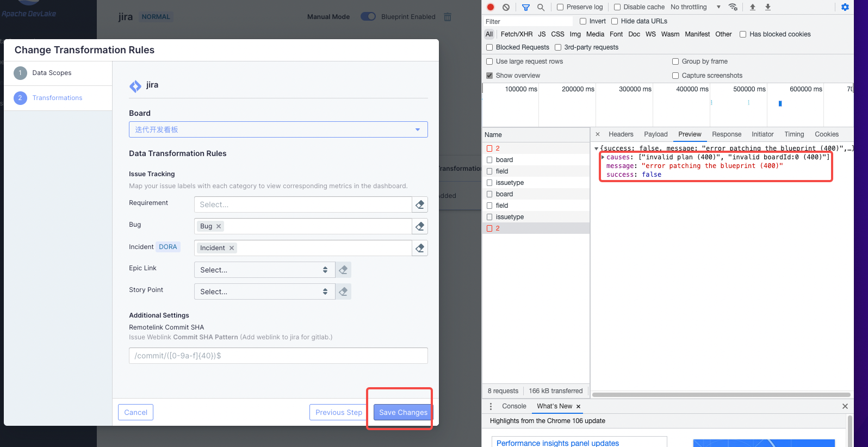Image resolution: width=868 pixels, height=447 pixels.
Task: Stop recording network log with red button
Action: (x=491, y=7)
